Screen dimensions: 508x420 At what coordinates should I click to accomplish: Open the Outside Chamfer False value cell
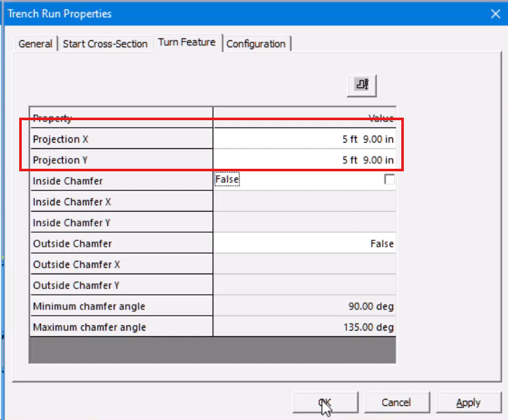(x=304, y=244)
